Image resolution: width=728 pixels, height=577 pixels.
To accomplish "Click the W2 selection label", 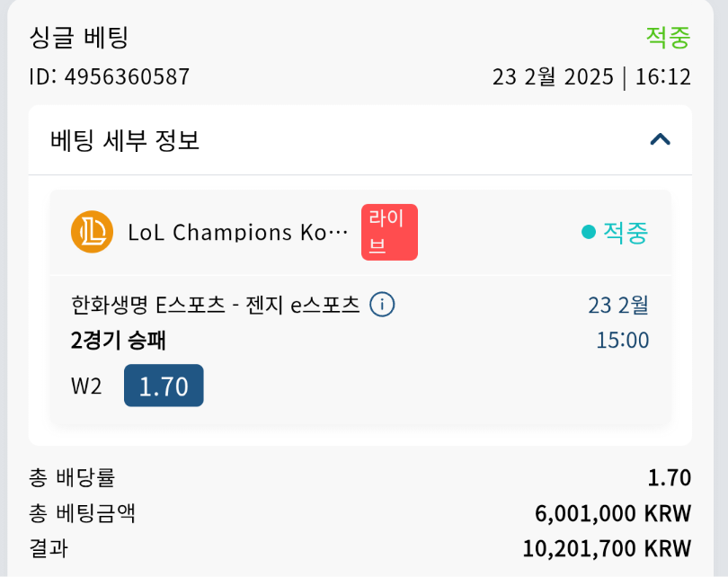I will tap(86, 386).
